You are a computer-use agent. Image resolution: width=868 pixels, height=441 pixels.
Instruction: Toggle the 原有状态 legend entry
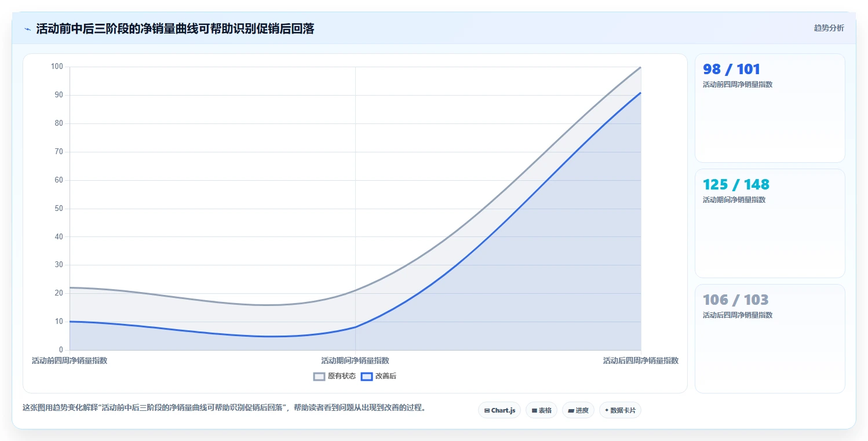[x=334, y=376]
